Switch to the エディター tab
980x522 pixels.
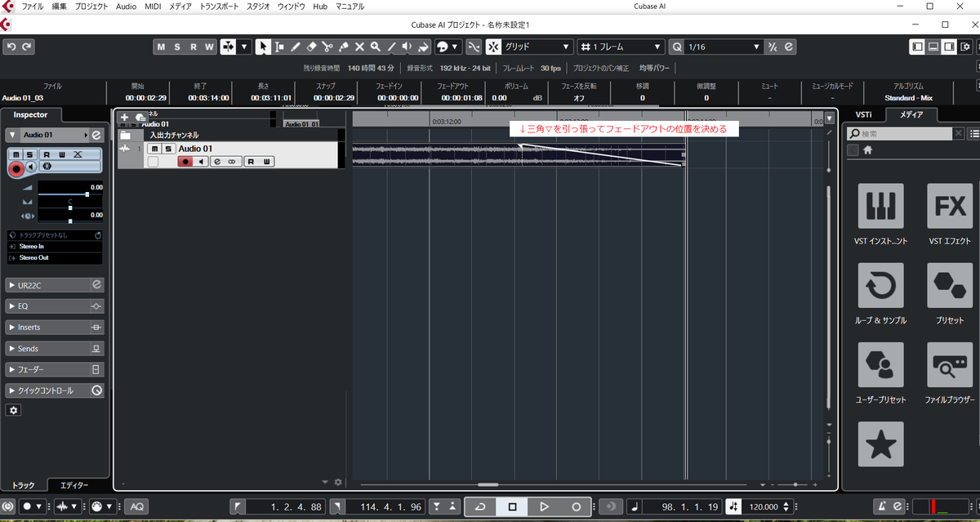click(74, 485)
